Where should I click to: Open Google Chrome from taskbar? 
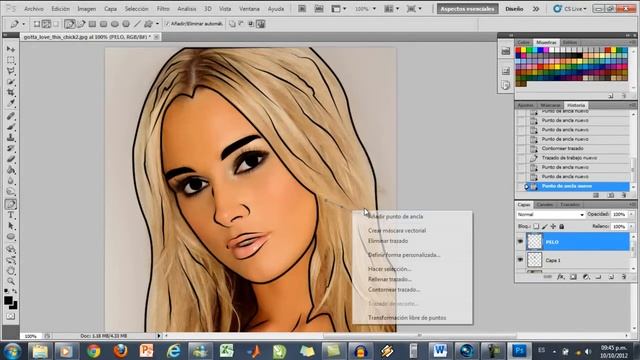coord(93,351)
